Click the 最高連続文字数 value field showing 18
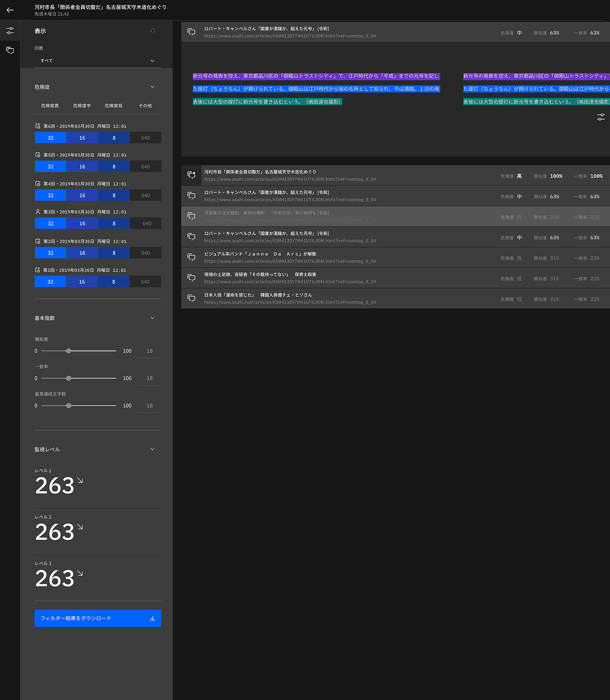610x700 pixels. pyautogui.click(x=150, y=406)
